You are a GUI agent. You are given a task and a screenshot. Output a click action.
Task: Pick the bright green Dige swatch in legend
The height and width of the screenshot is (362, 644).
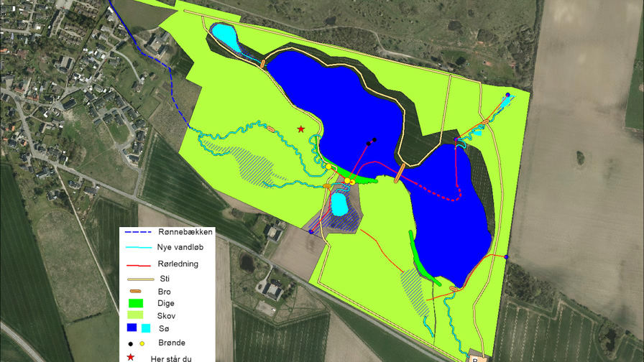pos(135,303)
